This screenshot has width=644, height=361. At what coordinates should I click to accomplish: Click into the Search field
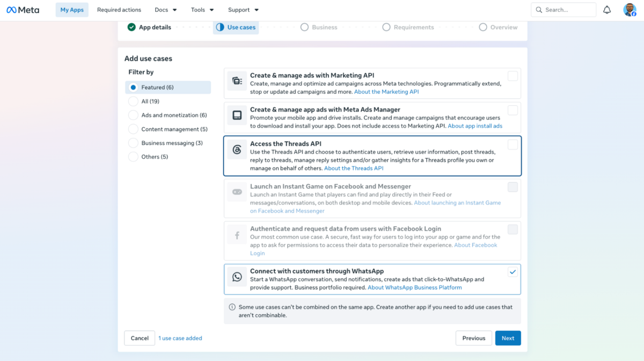563,10
